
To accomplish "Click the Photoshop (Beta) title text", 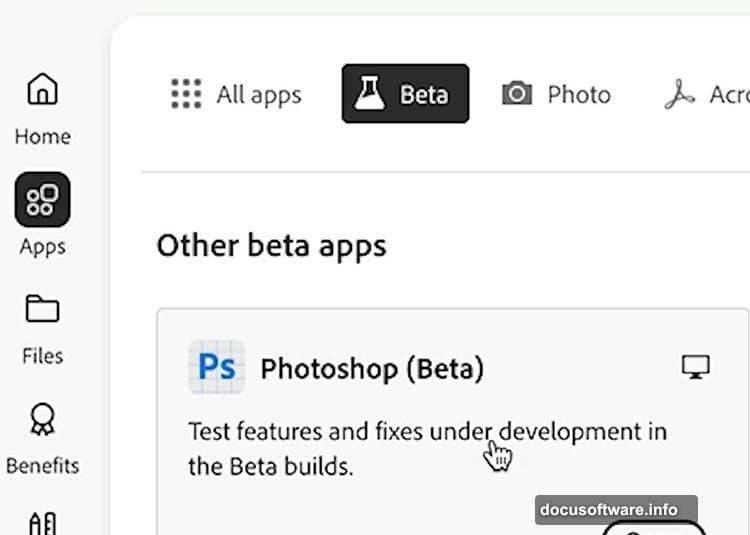I will click(x=372, y=369).
